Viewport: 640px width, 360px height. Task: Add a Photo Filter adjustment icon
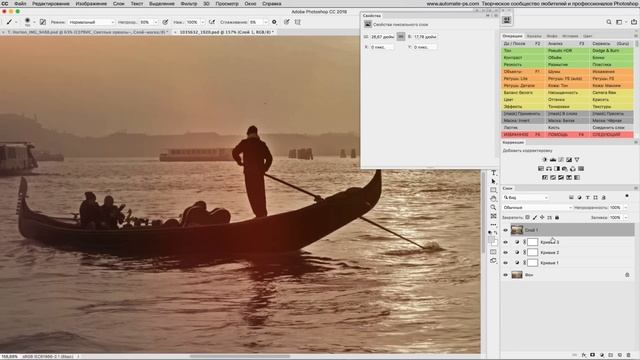click(565, 169)
